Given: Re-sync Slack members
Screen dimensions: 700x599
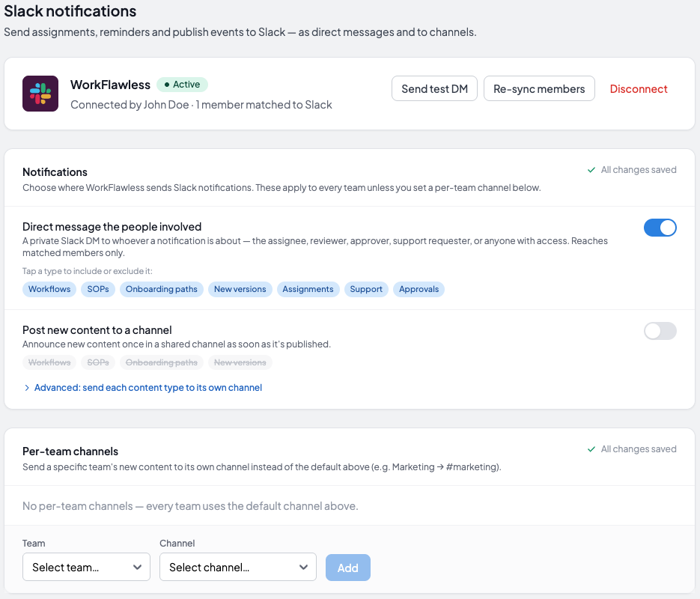Looking at the screenshot, I should click(539, 88).
